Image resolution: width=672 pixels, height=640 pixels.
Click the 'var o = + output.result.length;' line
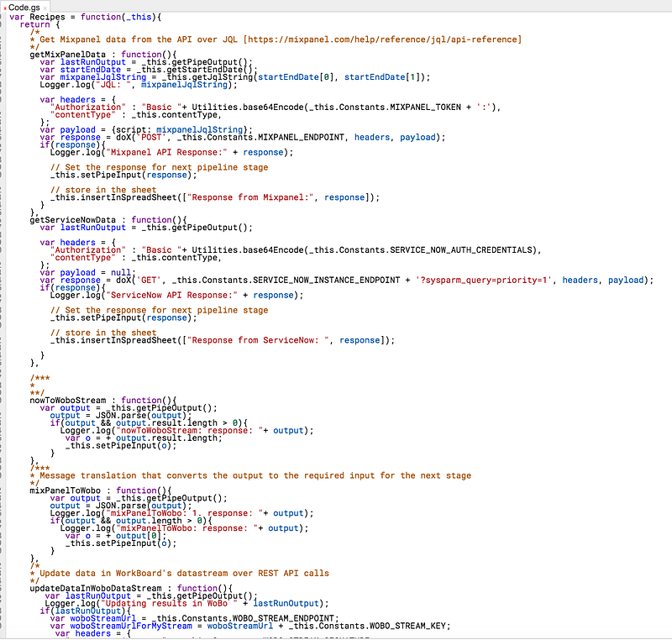144,438
